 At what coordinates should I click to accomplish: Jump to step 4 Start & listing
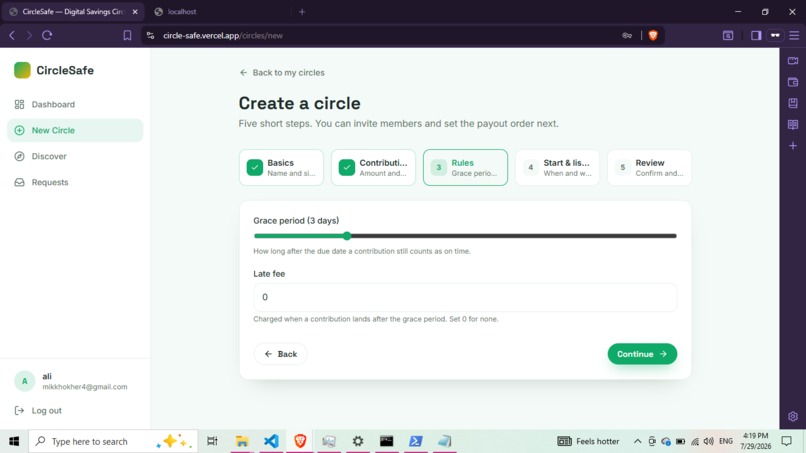pos(557,168)
